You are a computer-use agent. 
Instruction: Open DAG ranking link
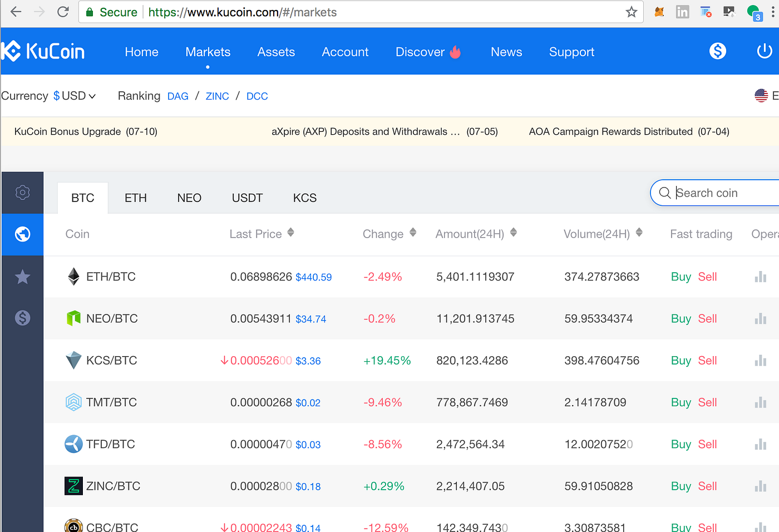[178, 96]
